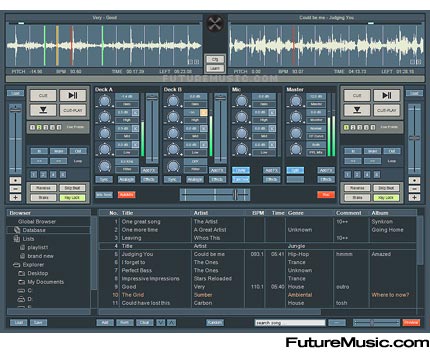Click the right deck down-triangle set-cue icon
This screenshot has height=360, width=430.
point(357,110)
